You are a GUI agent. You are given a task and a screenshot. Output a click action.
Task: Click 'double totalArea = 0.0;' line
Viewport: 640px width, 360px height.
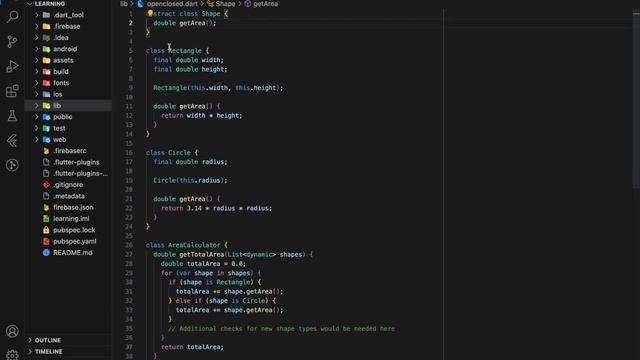[203, 264]
